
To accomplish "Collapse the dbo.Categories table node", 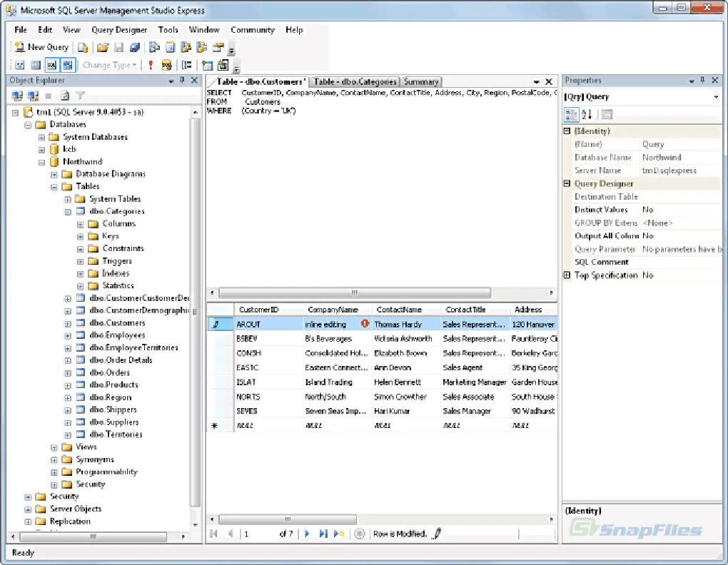I will (68, 212).
